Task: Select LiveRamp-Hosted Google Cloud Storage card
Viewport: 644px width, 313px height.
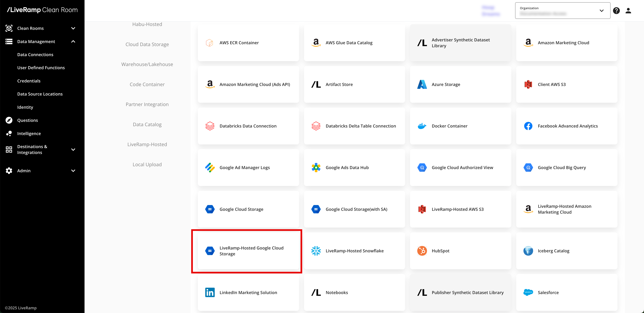Action: pos(248,251)
